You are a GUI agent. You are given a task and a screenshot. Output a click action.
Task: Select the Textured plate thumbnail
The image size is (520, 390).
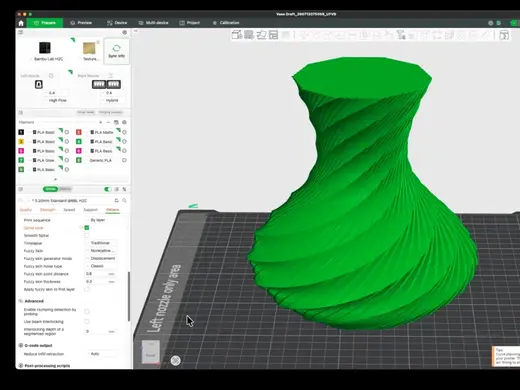[x=89, y=48]
